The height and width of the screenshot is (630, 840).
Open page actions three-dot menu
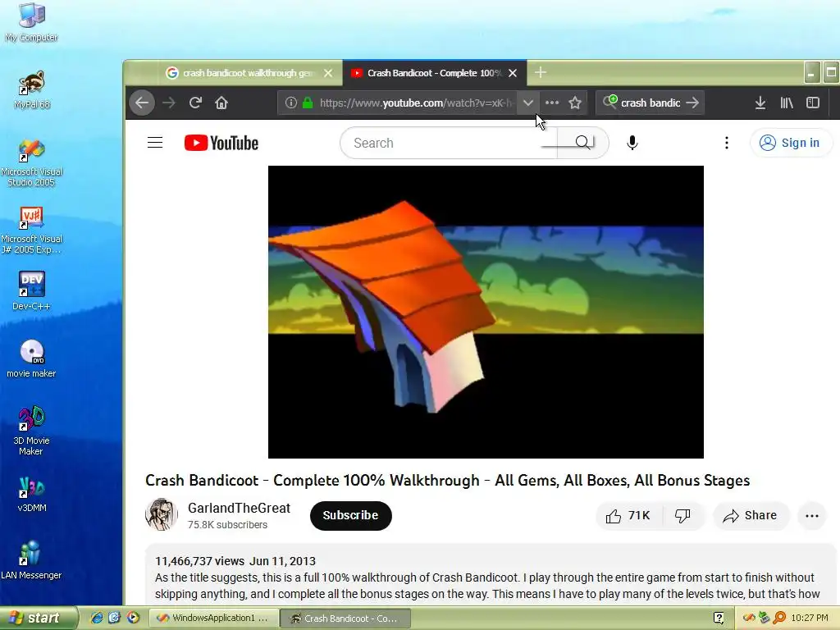click(552, 103)
